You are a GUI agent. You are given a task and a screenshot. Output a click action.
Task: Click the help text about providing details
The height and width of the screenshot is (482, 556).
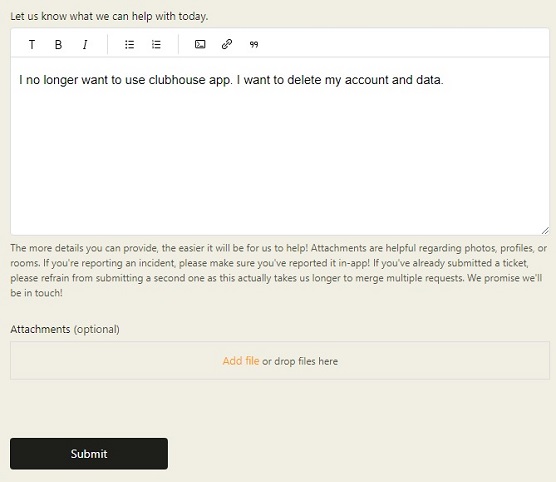[278, 270]
